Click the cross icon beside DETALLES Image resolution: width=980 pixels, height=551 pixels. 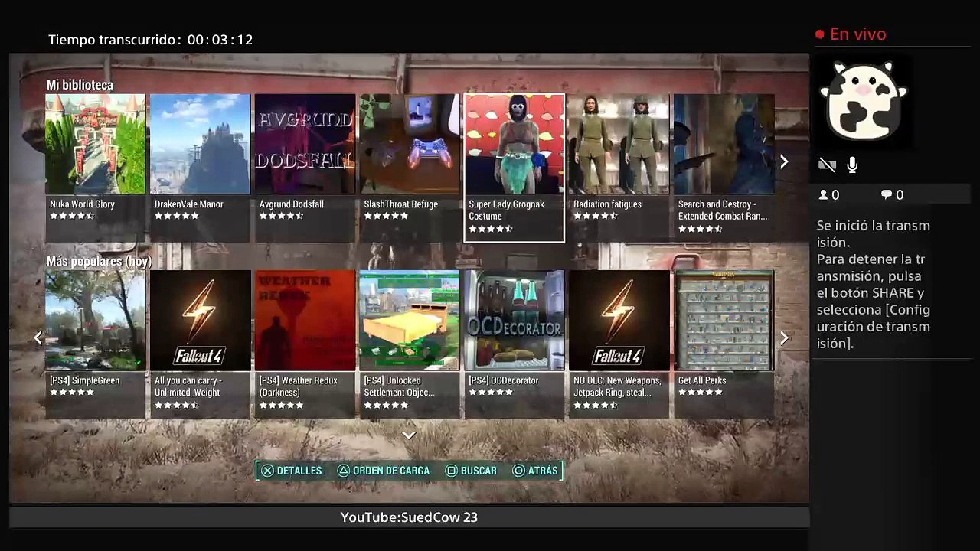tap(267, 471)
